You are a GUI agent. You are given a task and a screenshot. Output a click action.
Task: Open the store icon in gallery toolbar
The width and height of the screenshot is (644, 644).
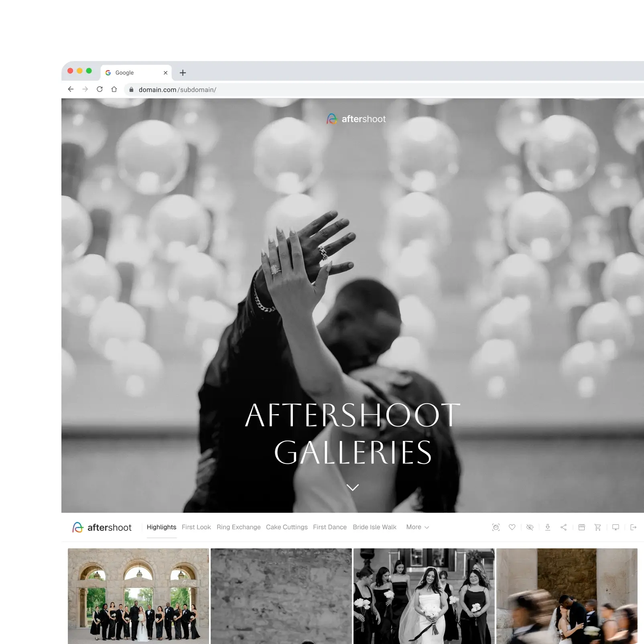(x=581, y=527)
